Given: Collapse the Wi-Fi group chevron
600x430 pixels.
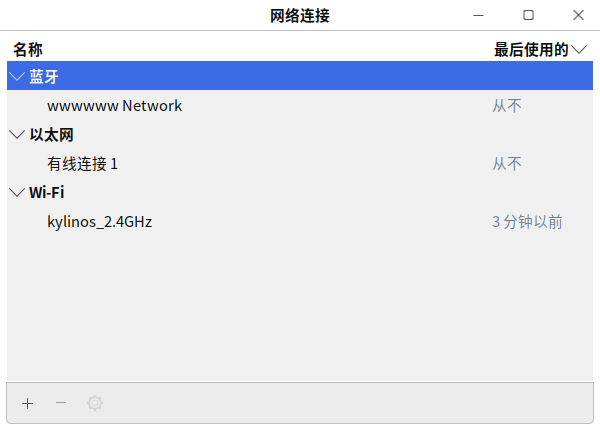Looking at the screenshot, I should (x=17, y=193).
